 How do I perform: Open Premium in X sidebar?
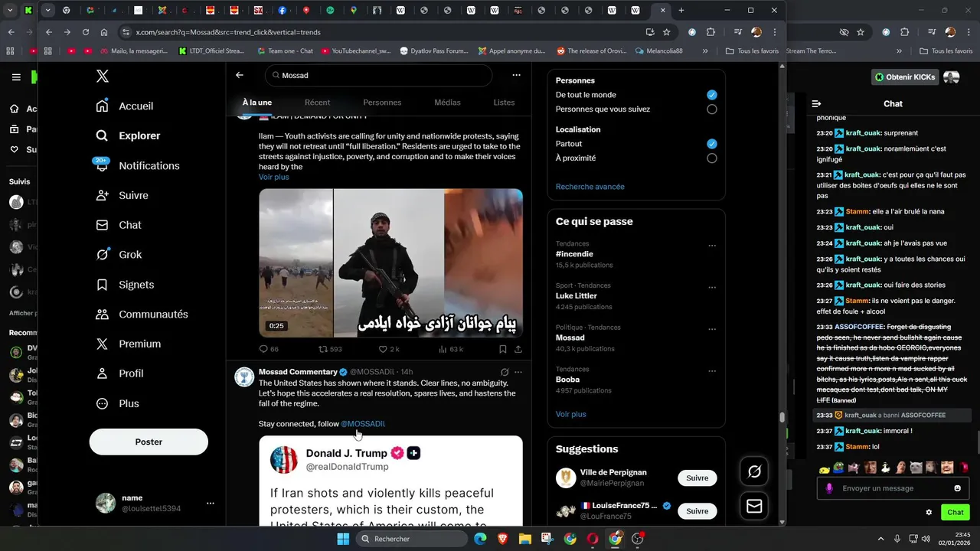[x=127, y=344]
